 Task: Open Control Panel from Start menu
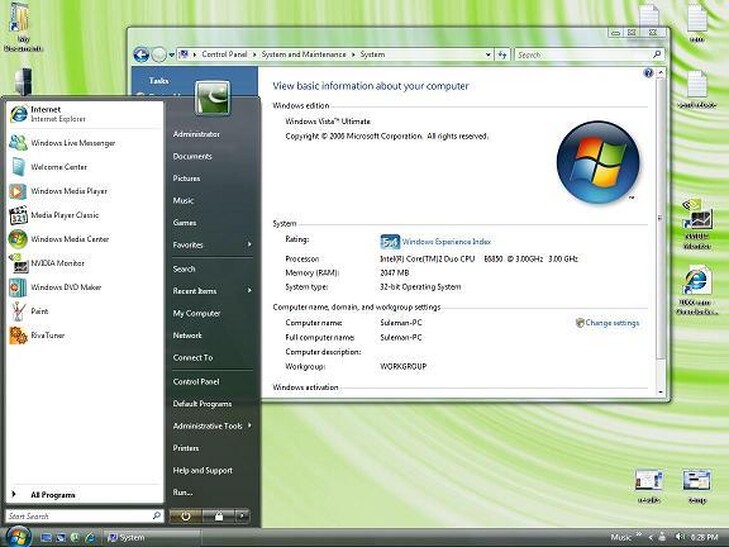(196, 382)
